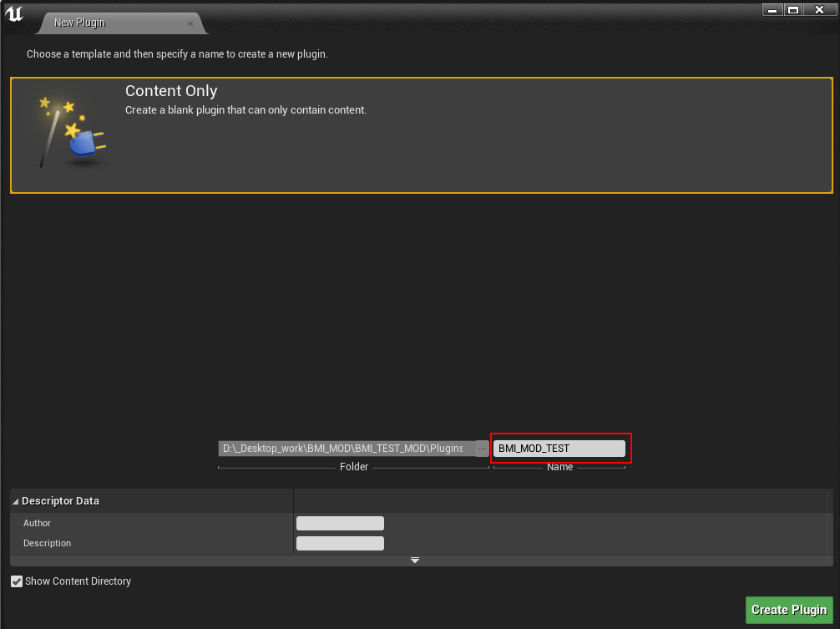This screenshot has height=629, width=840.
Task: Click the Description input field
Action: pyautogui.click(x=340, y=543)
